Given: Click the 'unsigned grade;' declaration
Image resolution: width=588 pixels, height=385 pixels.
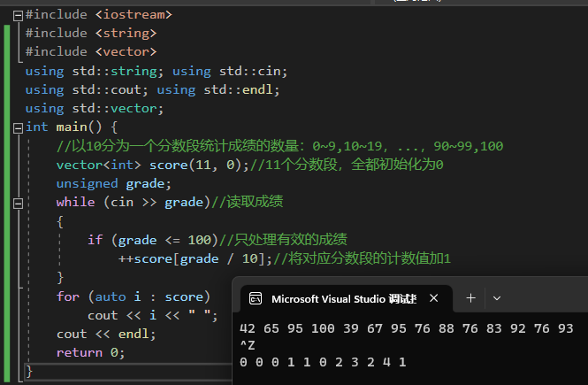Looking at the screenshot, I should coord(114,183).
